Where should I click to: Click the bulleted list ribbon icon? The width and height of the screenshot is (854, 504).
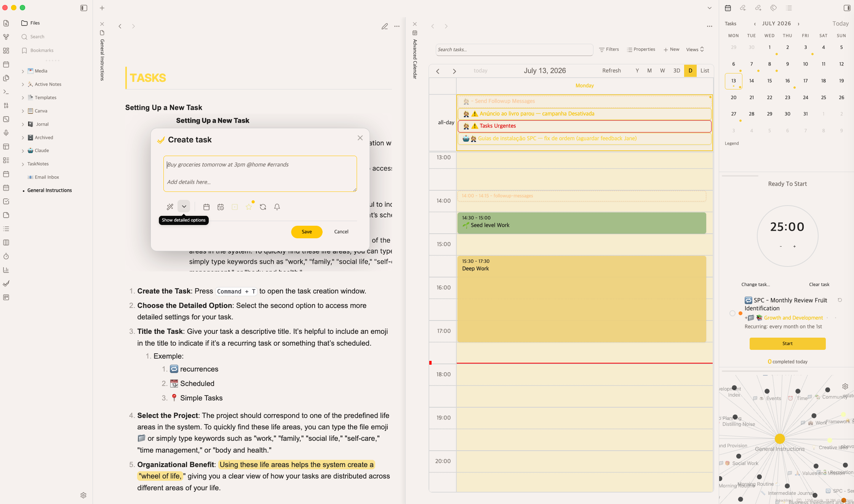[x=6, y=229]
